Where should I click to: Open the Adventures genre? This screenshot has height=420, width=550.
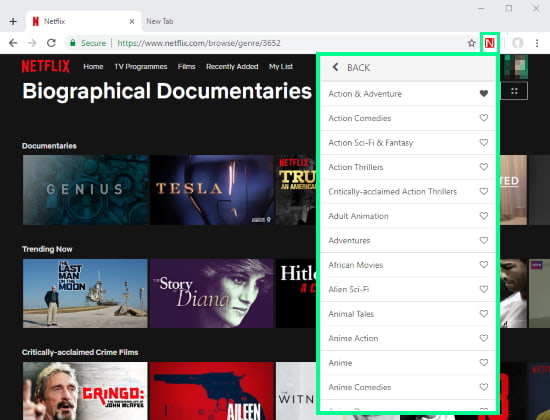pos(349,241)
